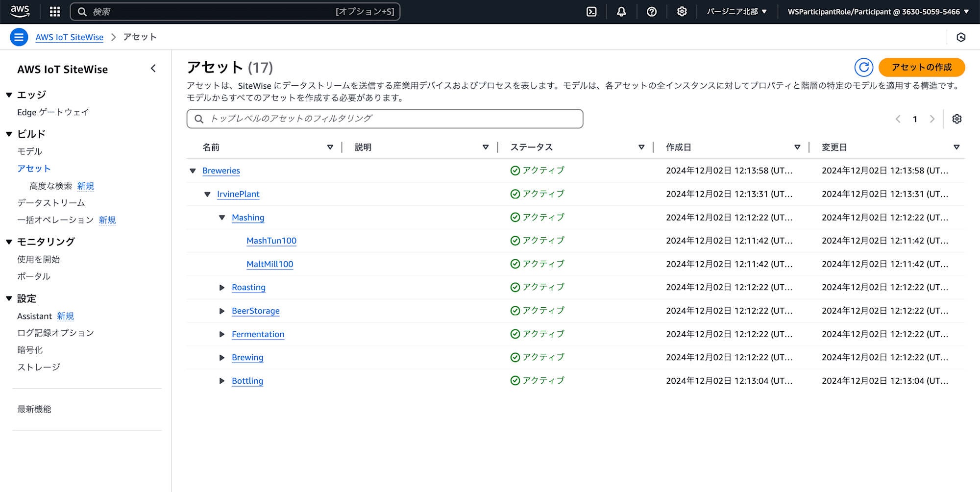Collapse the モニタリング sidebar section

(x=9, y=242)
